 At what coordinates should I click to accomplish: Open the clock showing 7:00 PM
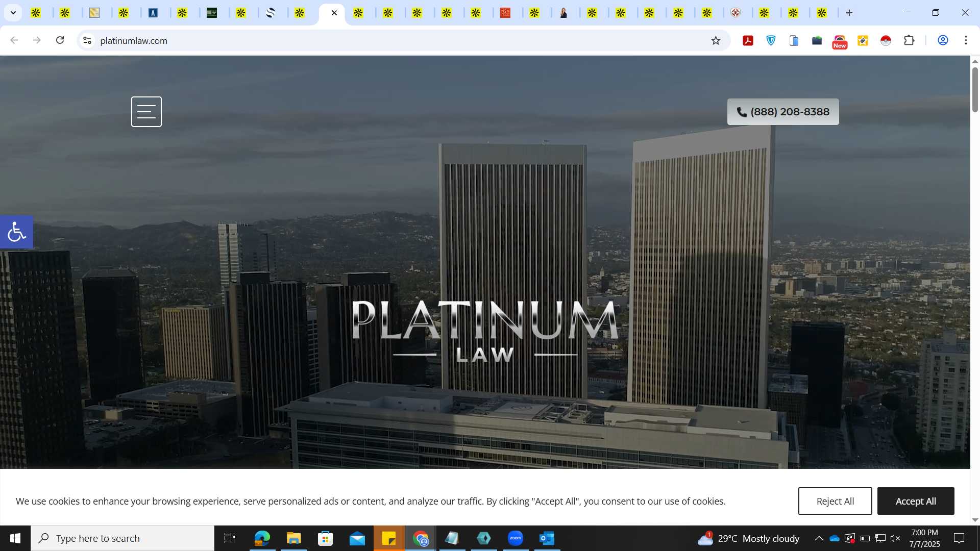point(924,538)
